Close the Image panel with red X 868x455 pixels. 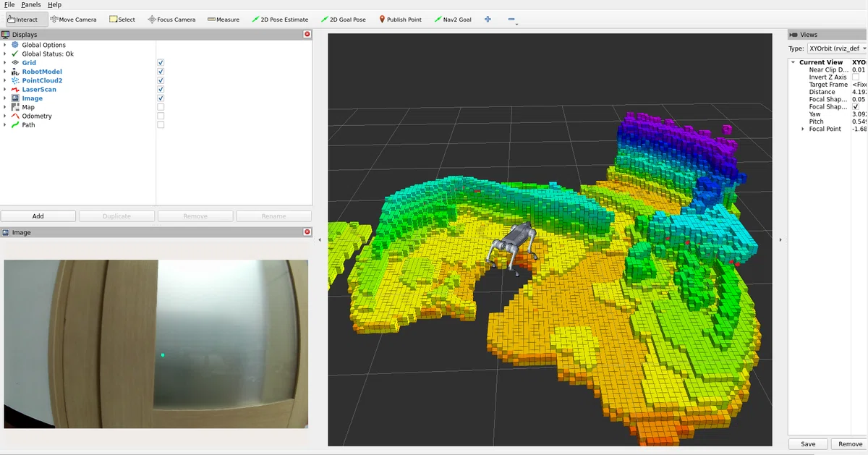tap(307, 232)
